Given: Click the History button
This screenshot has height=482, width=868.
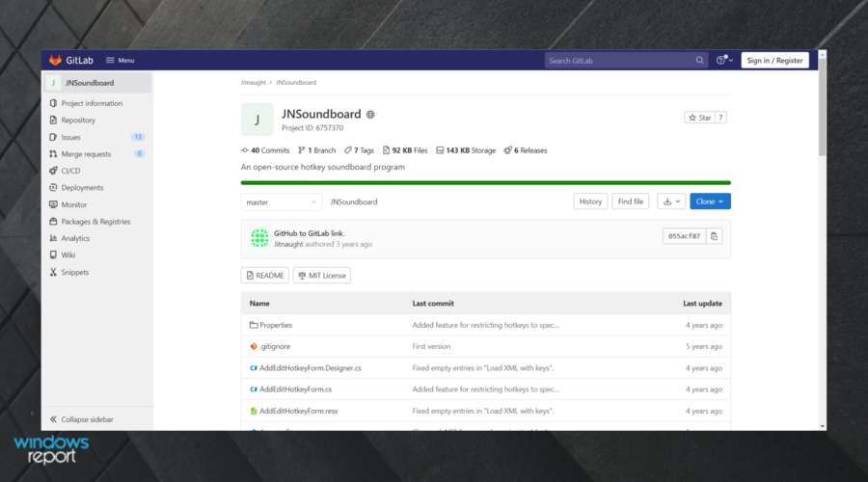Looking at the screenshot, I should (590, 201).
